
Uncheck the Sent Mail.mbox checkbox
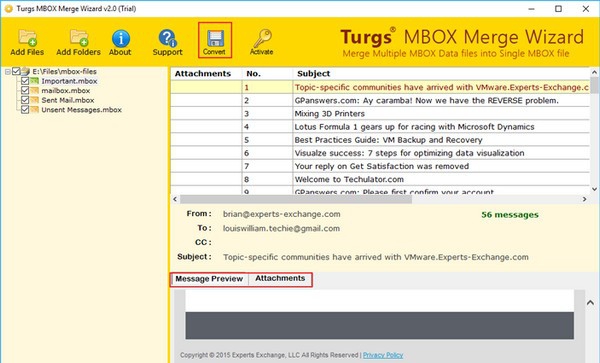(25, 100)
